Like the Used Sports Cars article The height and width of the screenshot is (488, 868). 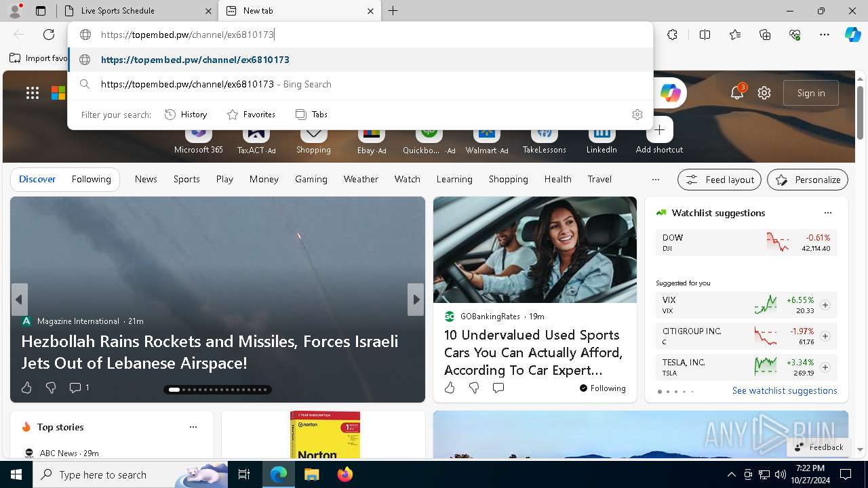click(450, 388)
